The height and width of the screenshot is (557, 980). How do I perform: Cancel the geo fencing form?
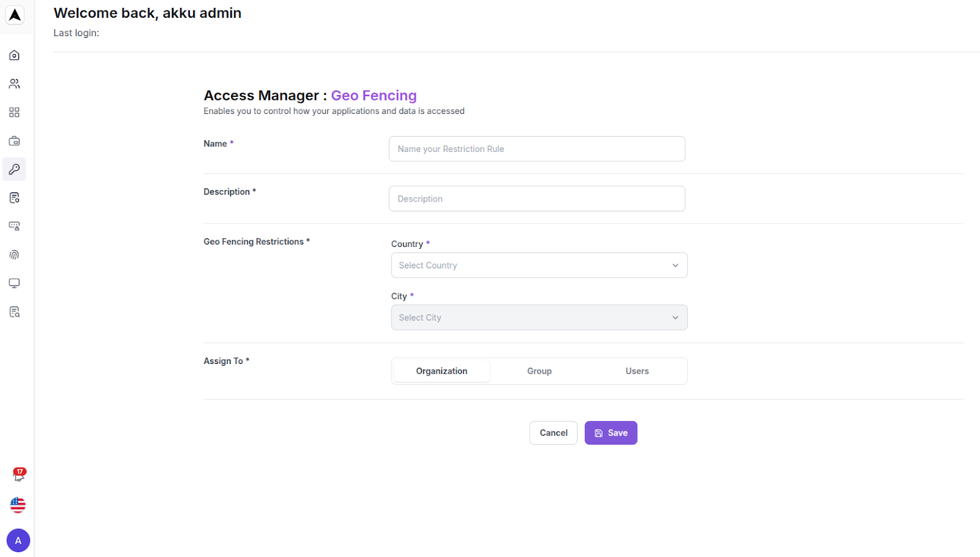pyautogui.click(x=553, y=433)
